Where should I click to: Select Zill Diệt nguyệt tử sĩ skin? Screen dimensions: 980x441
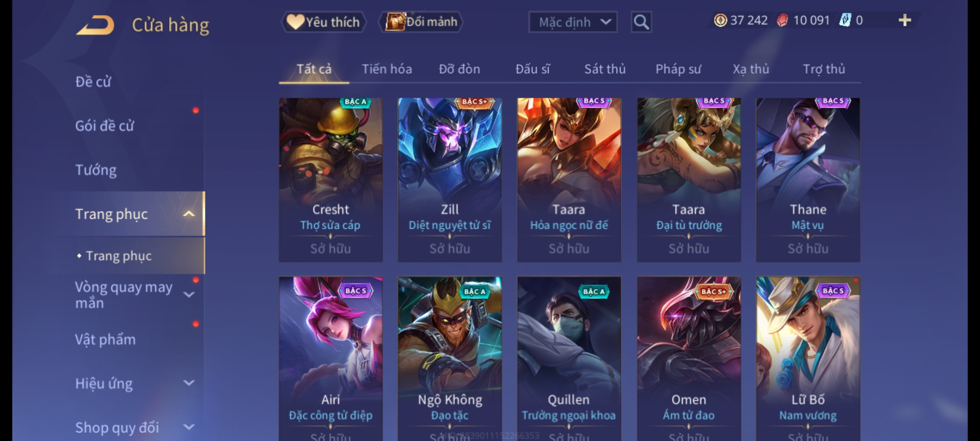(450, 180)
